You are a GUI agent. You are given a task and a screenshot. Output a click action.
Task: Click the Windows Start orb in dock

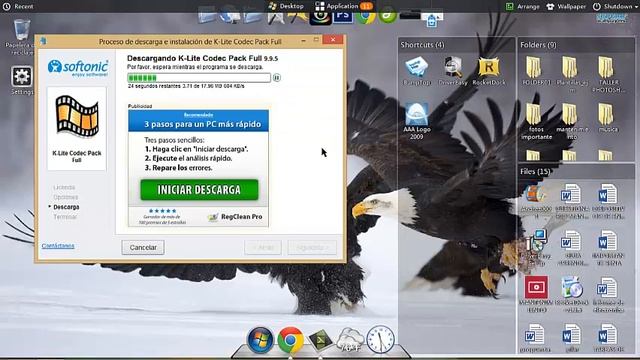(x=260, y=340)
